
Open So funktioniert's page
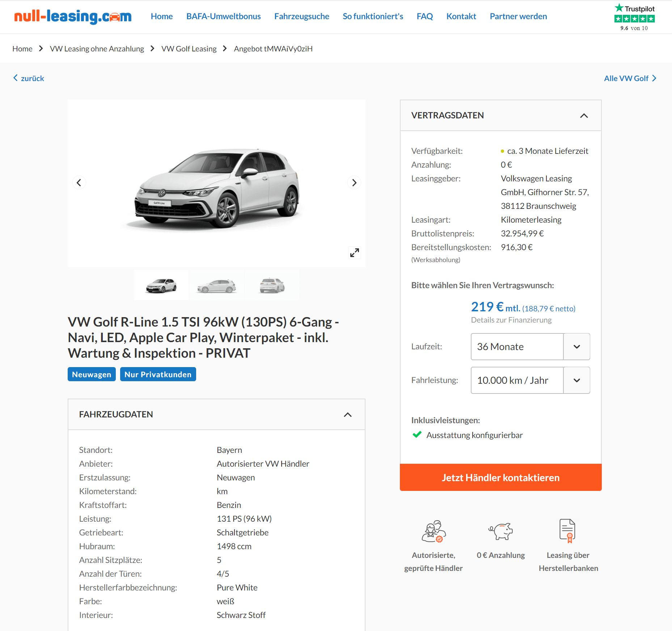point(373,16)
